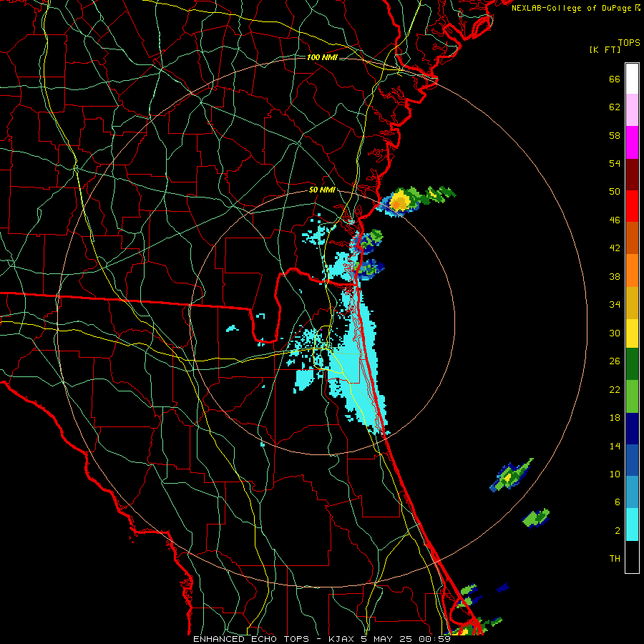Select the dark green legend swatch
644x644 pixels.
pyautogui.click(x=632, y=364)
